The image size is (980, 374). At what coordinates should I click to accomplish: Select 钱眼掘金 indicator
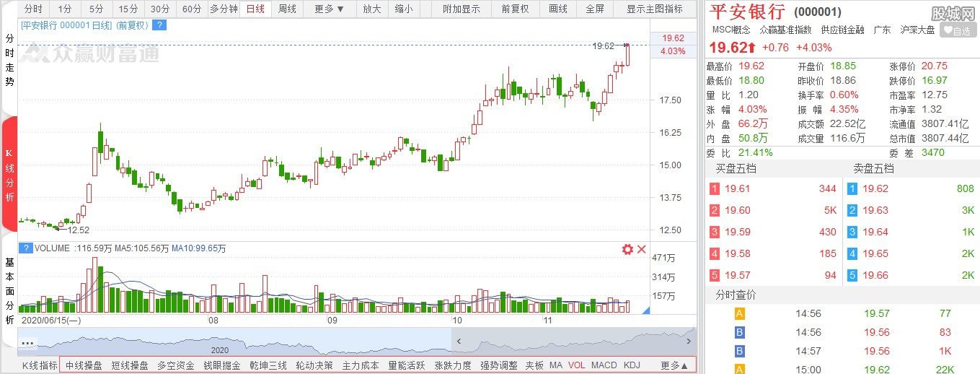click(222, 365)
